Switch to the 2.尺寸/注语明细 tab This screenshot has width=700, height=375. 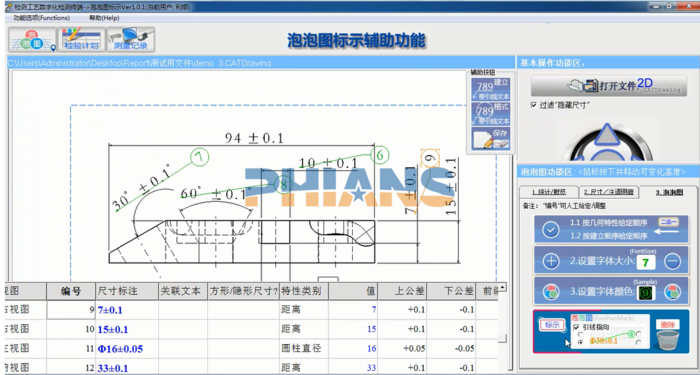click(608, 192)
